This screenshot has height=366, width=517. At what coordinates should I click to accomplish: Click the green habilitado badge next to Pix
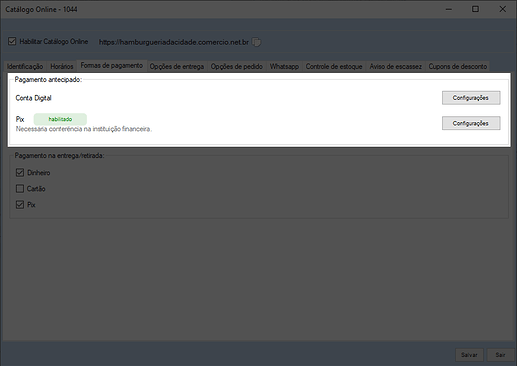tap(60, 119)
